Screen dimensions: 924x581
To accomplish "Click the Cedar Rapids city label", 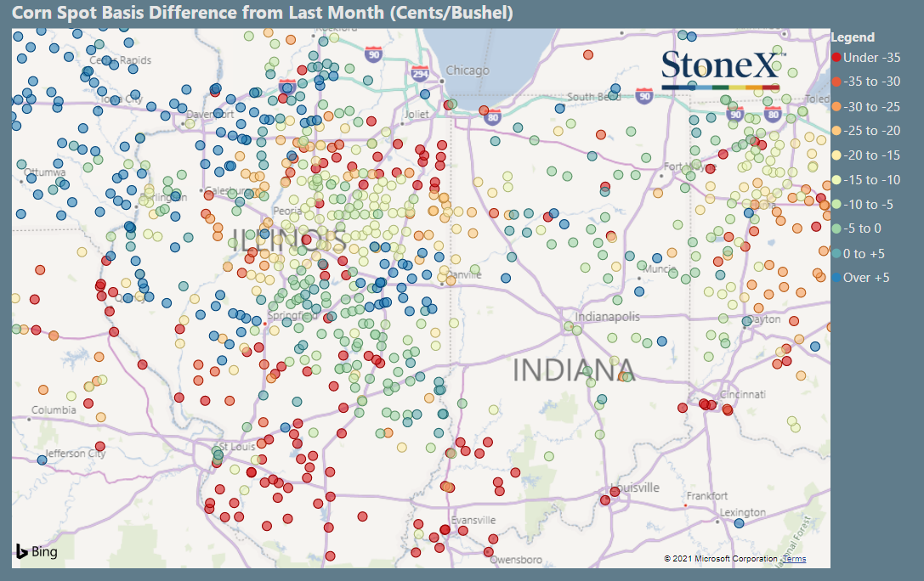I will [120, 60].
